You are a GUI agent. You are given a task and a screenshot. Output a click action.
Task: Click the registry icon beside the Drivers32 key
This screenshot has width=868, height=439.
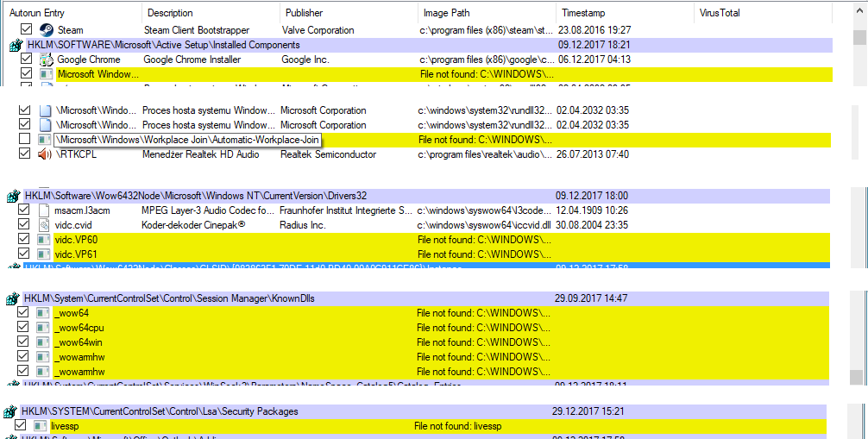coord(13,196)
